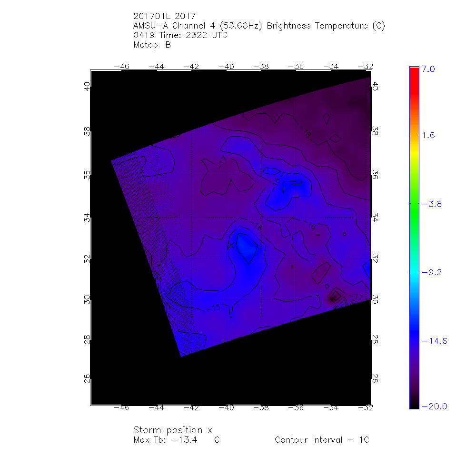Select the -20.0 color scale minimum label

pyautogui.click(x=434, y=406)
